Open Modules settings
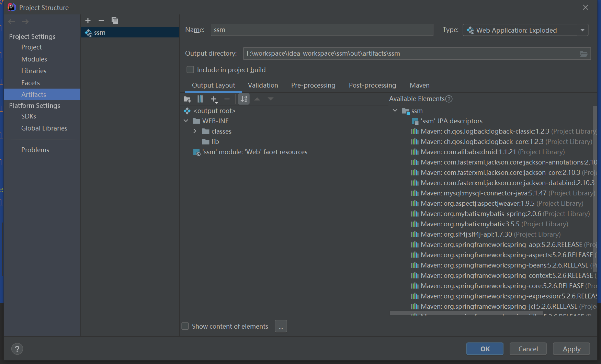This screenshot has width=601, height=364. click(x=34, y=59)
